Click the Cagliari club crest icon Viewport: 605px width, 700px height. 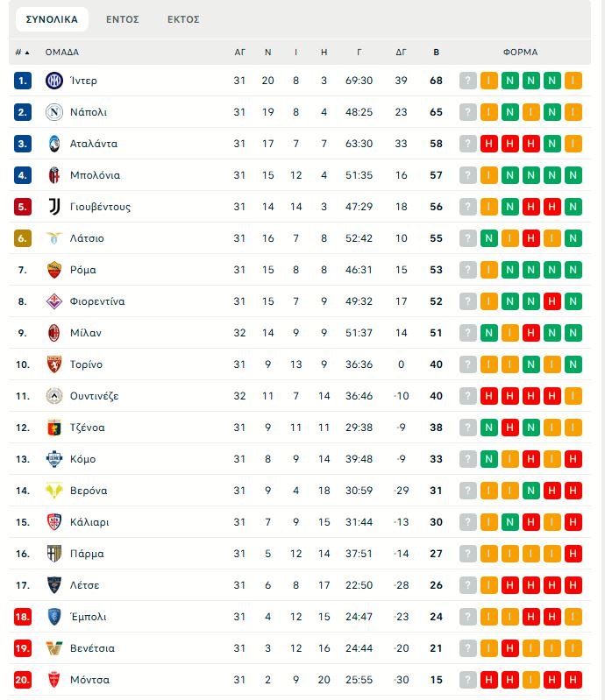point(54,522)
